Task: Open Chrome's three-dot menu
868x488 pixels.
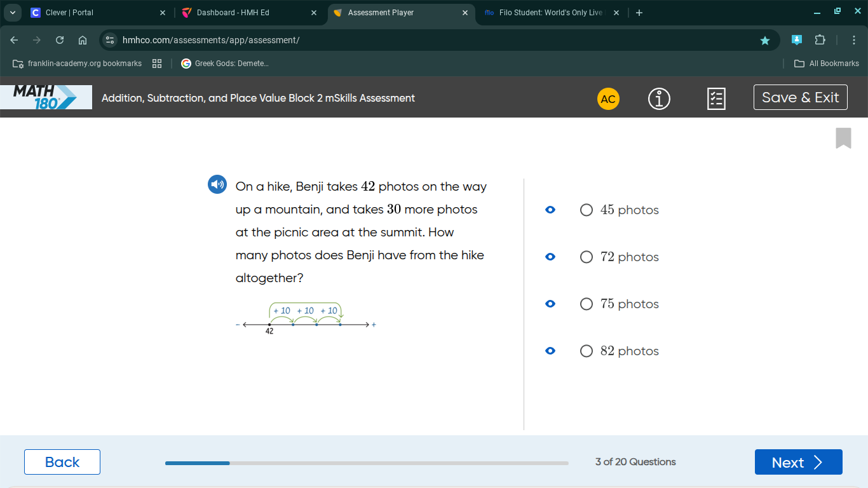Action: (854, 40)
